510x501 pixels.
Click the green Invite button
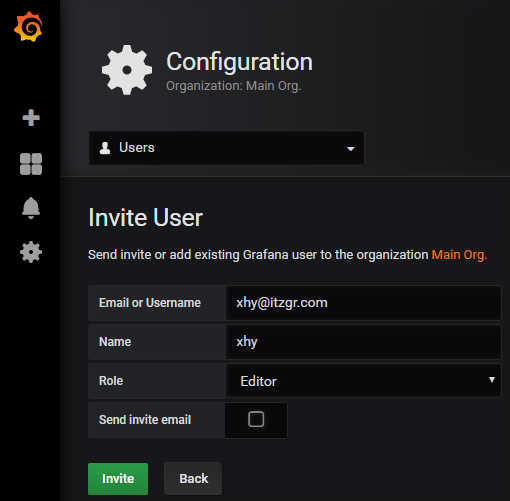click(118, 479)
